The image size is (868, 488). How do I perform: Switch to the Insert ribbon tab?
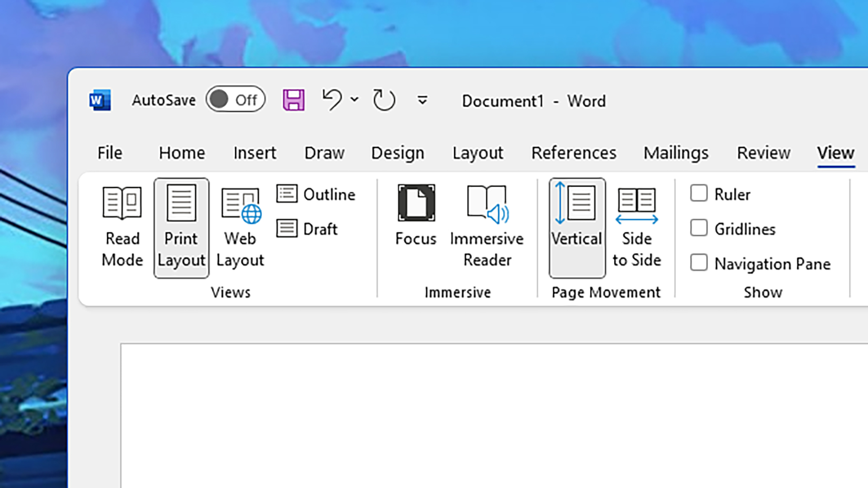pyautogui.click(x=255, y=153)
